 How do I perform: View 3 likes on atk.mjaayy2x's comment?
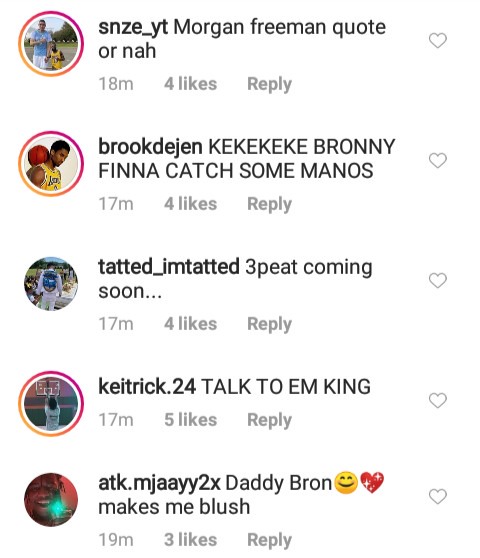[x=190, y=539]
